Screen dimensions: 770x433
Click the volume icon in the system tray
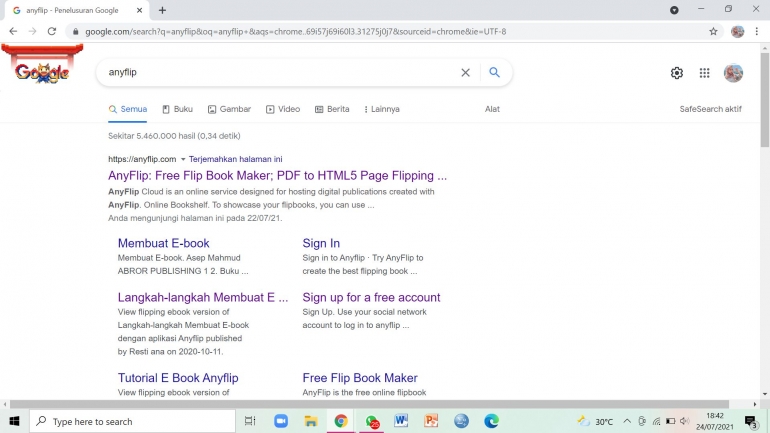pos(685,421)
